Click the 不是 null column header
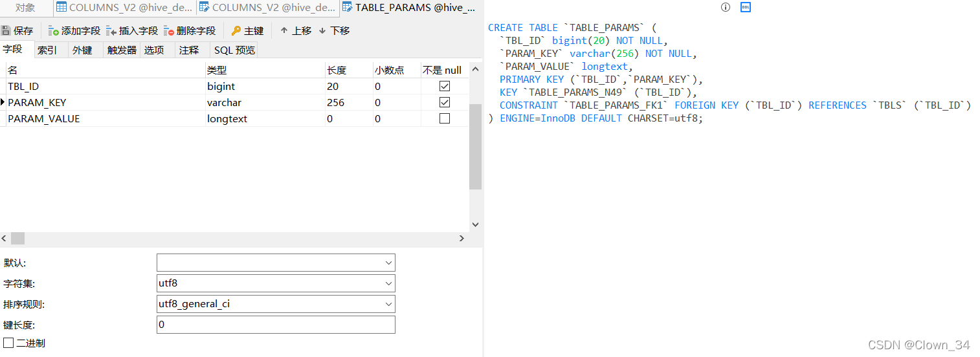Image resolution: width=980 pixels, height=357 pixels. pyautogui.click(x=445, y=70)
